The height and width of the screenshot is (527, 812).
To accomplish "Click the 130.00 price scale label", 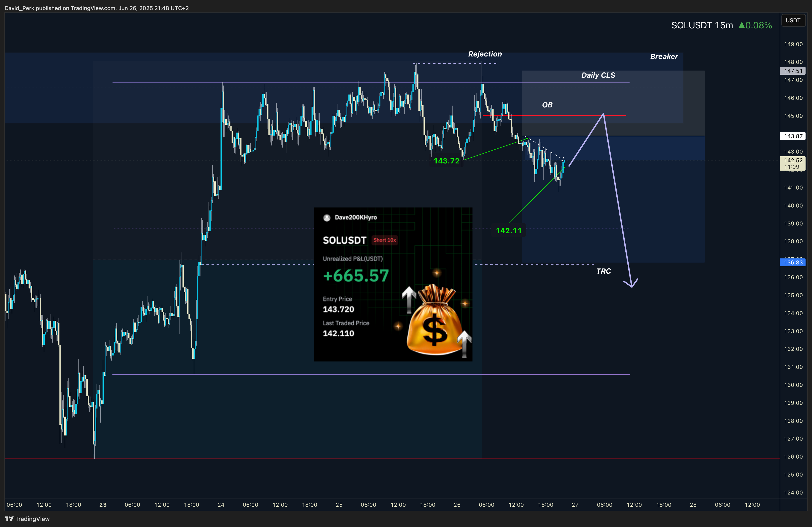I will tap(793, 385).
